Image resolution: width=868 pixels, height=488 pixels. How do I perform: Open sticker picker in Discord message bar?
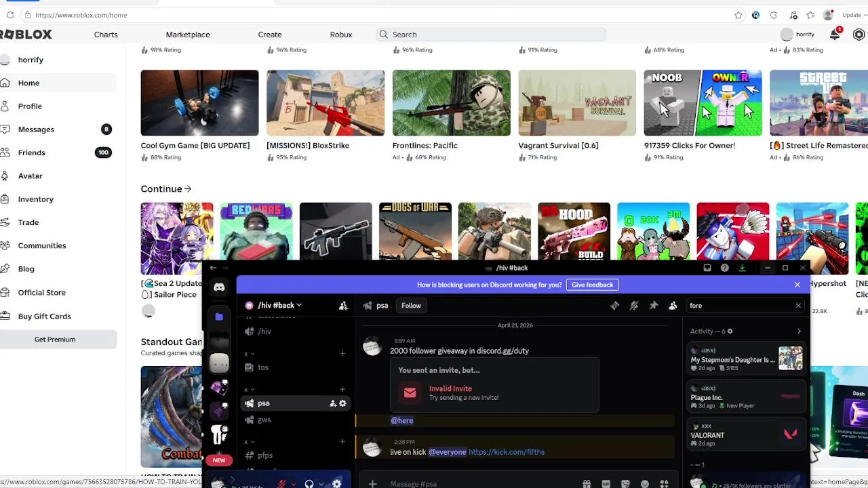pos(625,484)
